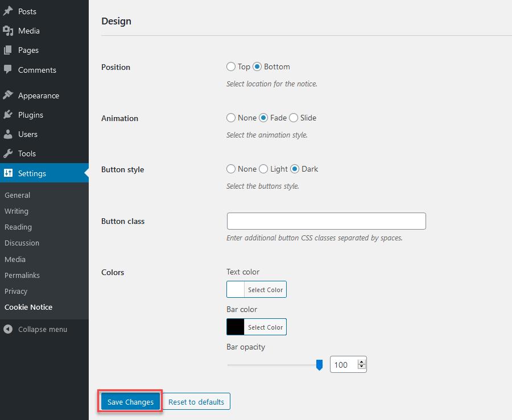This screenshot has height=420, width=512.
Task: Choose Slide animation radio option
Action: pyautogui.click(x=294, y=118)
